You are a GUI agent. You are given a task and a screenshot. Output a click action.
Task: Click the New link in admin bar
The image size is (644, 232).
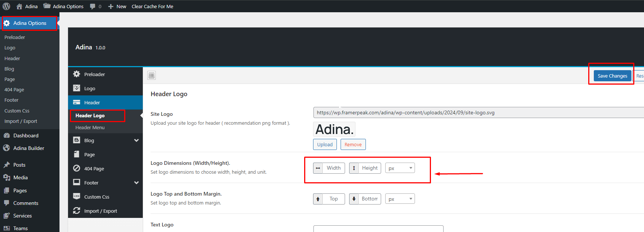121,6
